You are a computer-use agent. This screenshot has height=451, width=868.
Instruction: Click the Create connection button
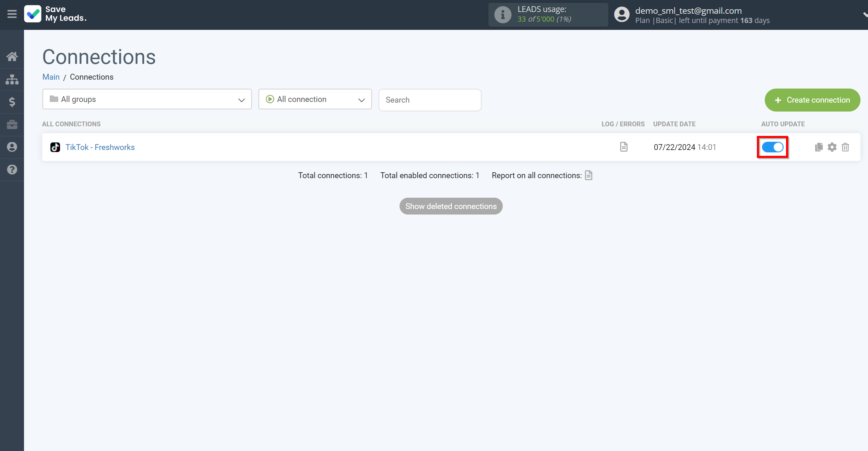(x=812, y=100)
